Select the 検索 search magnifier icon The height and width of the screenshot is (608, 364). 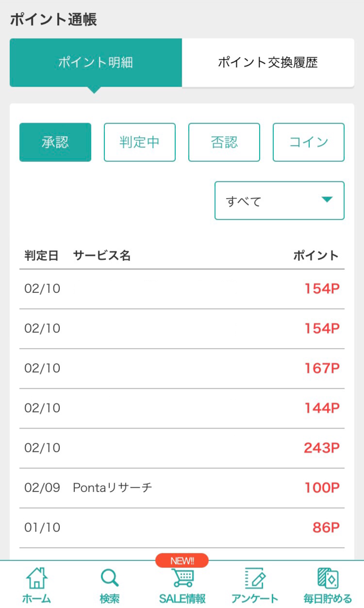109,576
